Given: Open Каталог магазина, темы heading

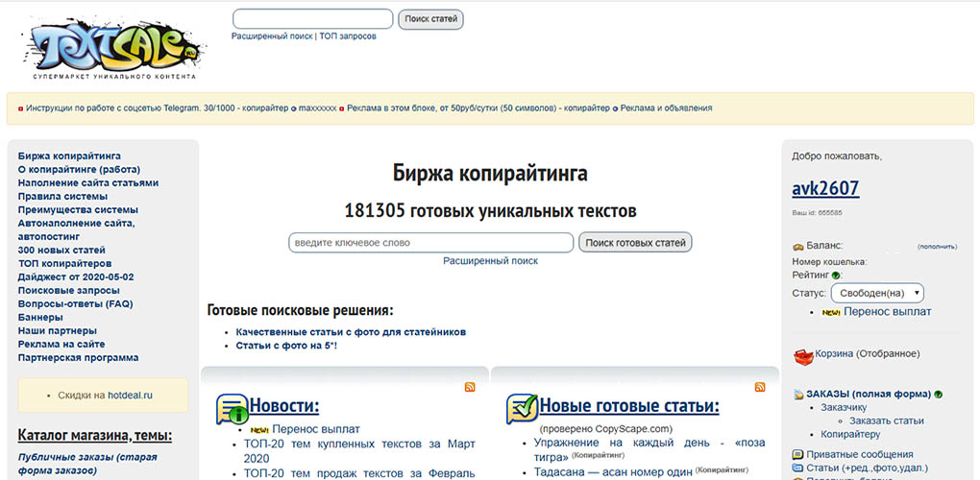Looking at the screenshot, I should pos(95,435).
